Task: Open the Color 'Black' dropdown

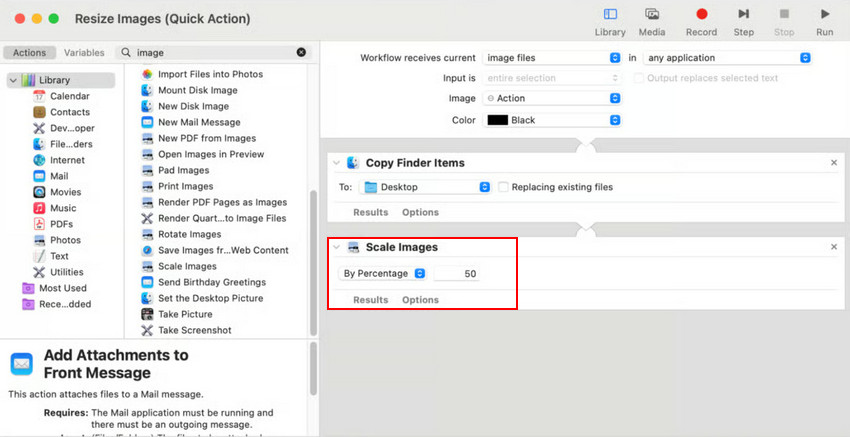Action: [x=551, y=120]
